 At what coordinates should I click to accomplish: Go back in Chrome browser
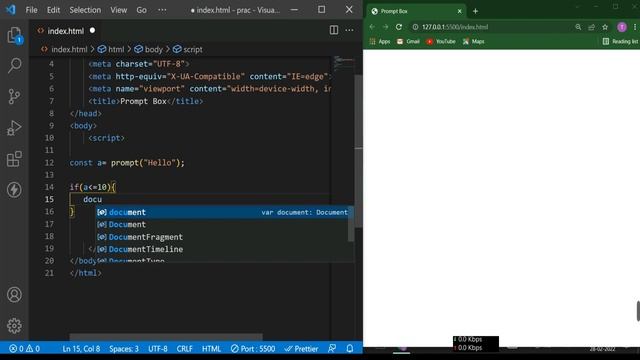pyautogui.click(x=372, y=27)
